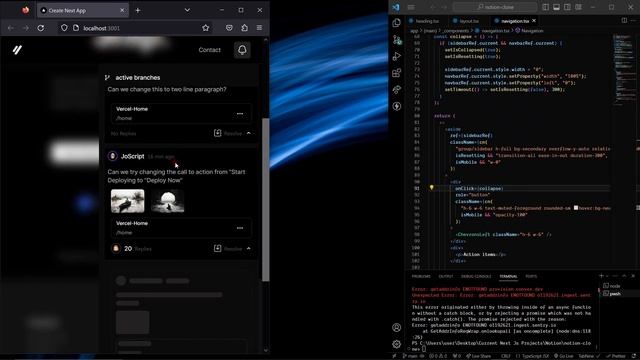Click Prettier in the status bar
Screen dimensions: 640x360
coord(616,356)
